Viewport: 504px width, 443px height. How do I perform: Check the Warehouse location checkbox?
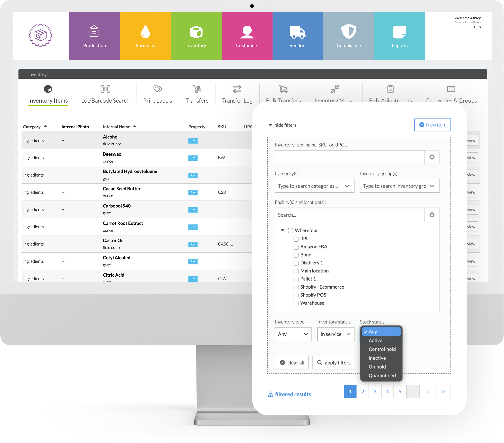296,303
